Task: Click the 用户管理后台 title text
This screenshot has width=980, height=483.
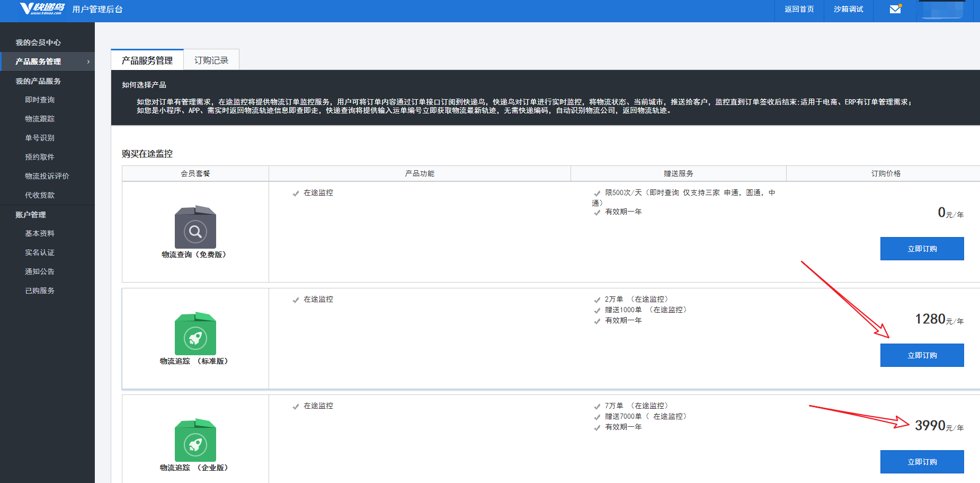Action: click(97, 9)
